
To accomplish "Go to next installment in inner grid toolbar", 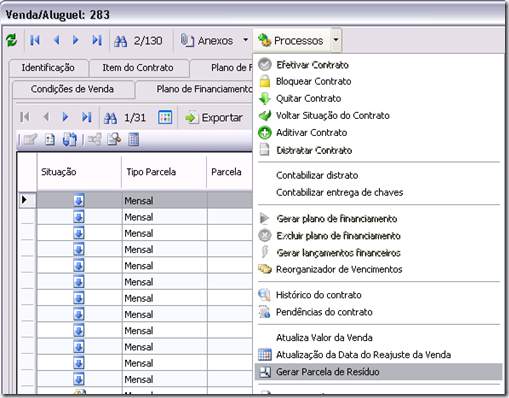I will tap(66, 117).
